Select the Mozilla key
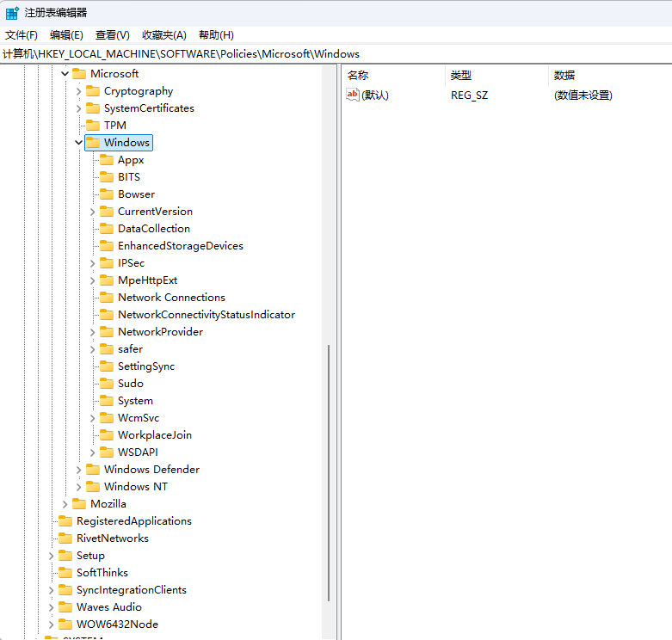 point(108,504)
